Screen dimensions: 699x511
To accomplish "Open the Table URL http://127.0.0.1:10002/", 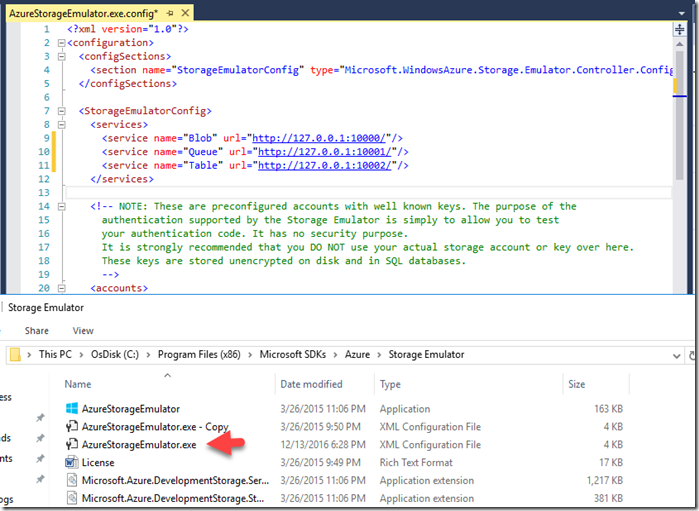I will pos(325,165).
